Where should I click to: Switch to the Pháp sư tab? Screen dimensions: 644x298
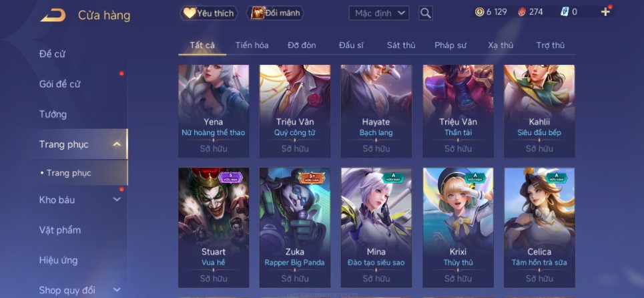click(450, 45)
